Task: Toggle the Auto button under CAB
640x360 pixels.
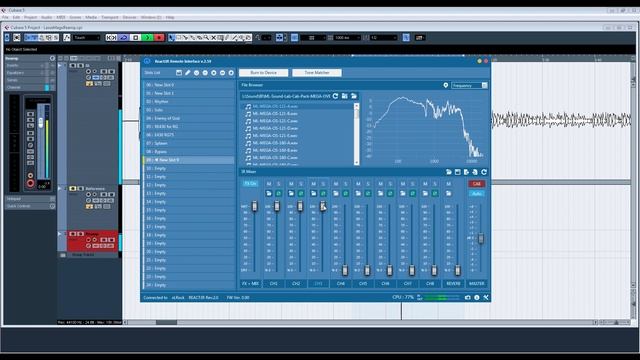Action: pyautogui.click(x=476, y=193)
